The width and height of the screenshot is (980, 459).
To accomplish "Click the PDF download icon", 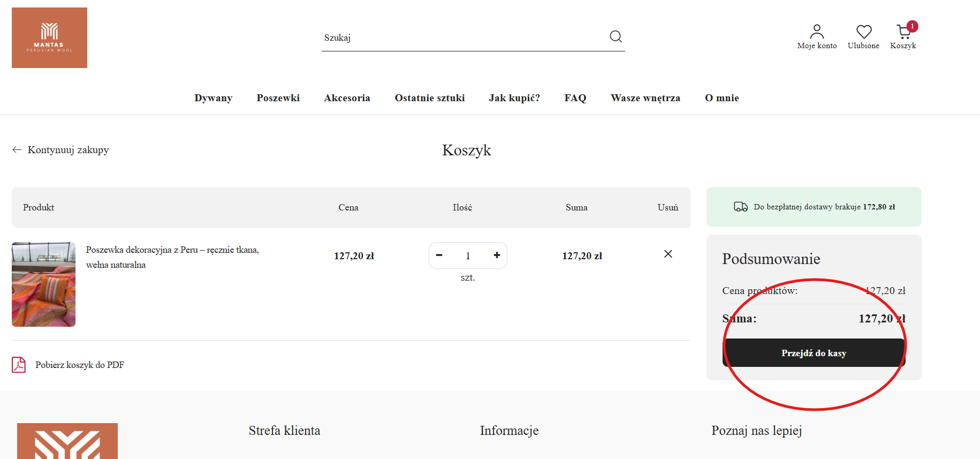I will coord(19,365).
